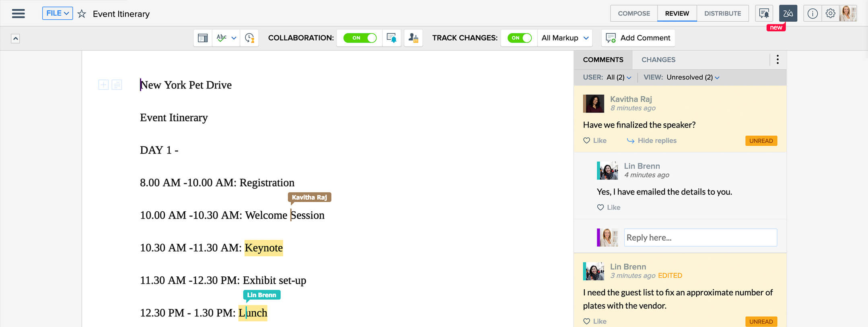Click the Add Comment button
This screenshot has width=868, height=327.
[638, 38]
